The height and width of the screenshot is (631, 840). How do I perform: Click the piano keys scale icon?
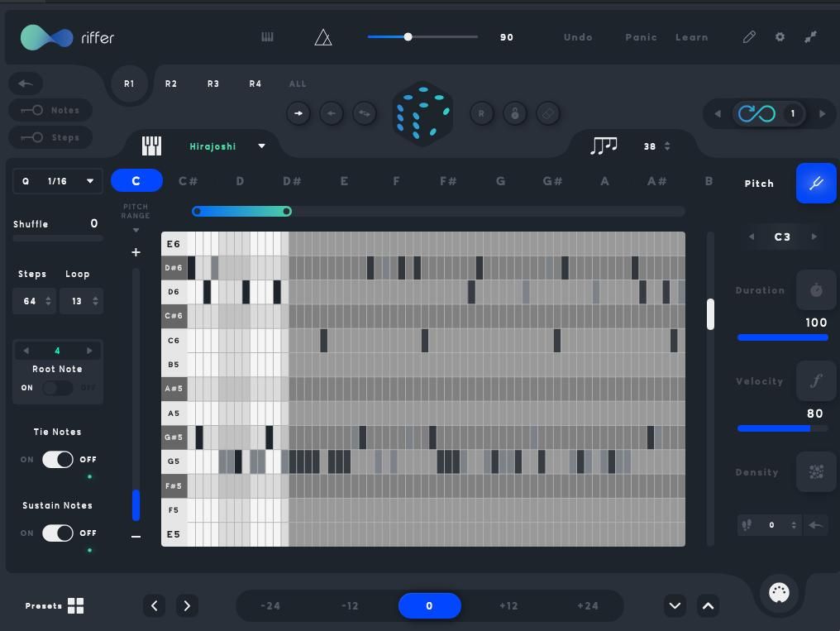pyautogui.click(x=151, y=146)
